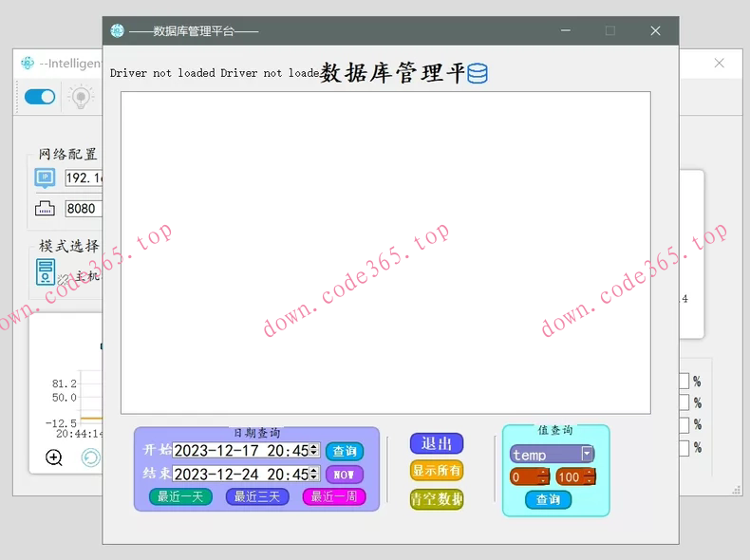
Task: Toggle the blue switch in background toolbar
Action: point(40,97)
